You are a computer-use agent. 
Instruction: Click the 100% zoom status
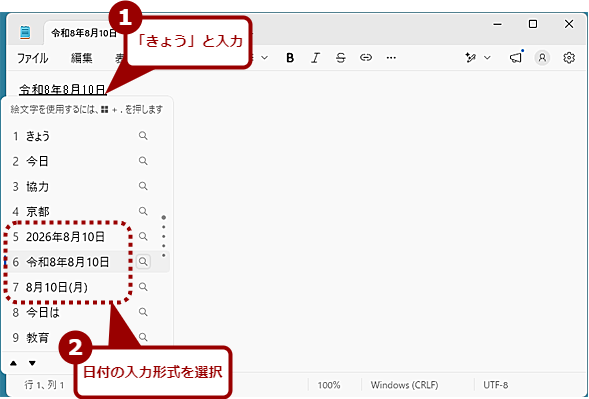point(329,385)
